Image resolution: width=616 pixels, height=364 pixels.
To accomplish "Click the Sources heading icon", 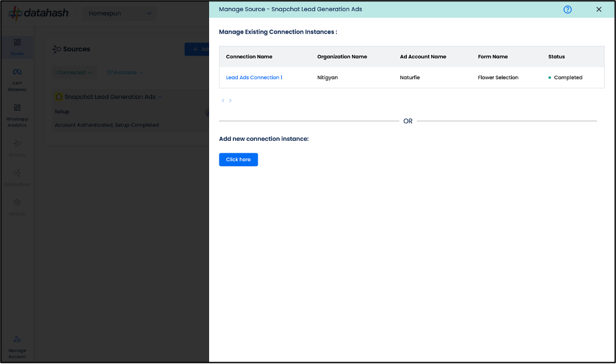I will tap(56, 49).
